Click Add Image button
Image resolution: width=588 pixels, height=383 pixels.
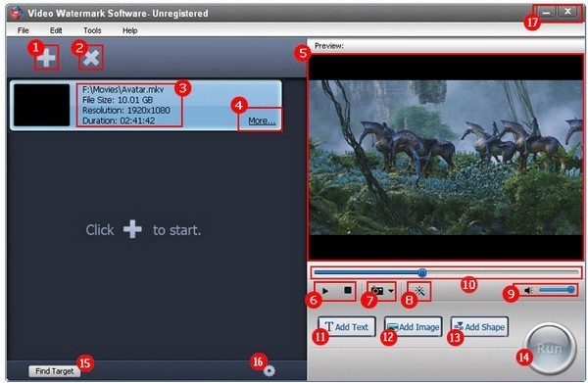click(413, 327)
